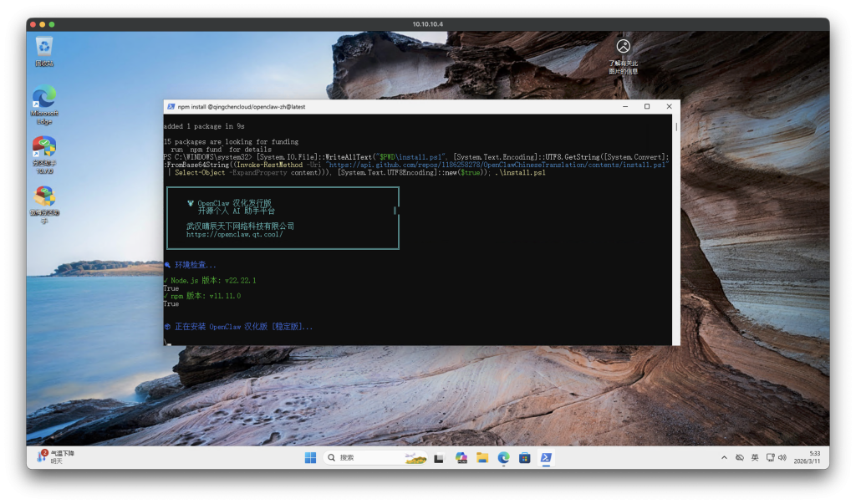
Task: Open the volume control in system tray
Action: (782, 458)
